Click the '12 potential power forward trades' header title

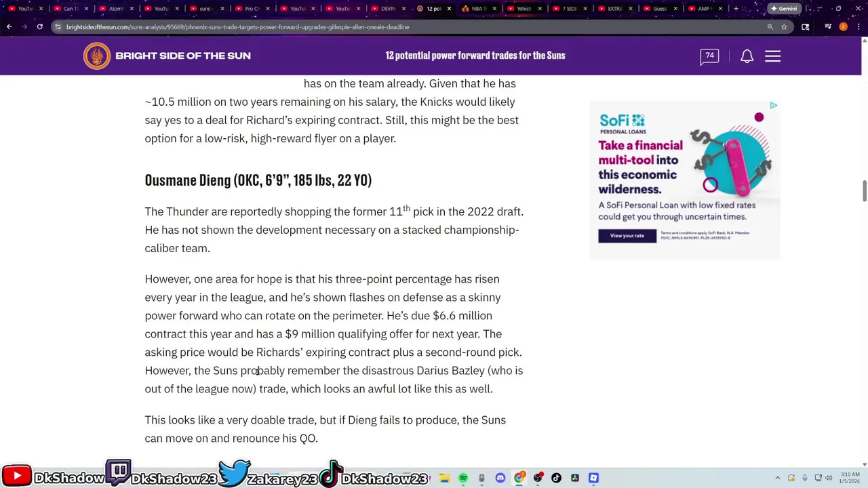click(475, 56)
